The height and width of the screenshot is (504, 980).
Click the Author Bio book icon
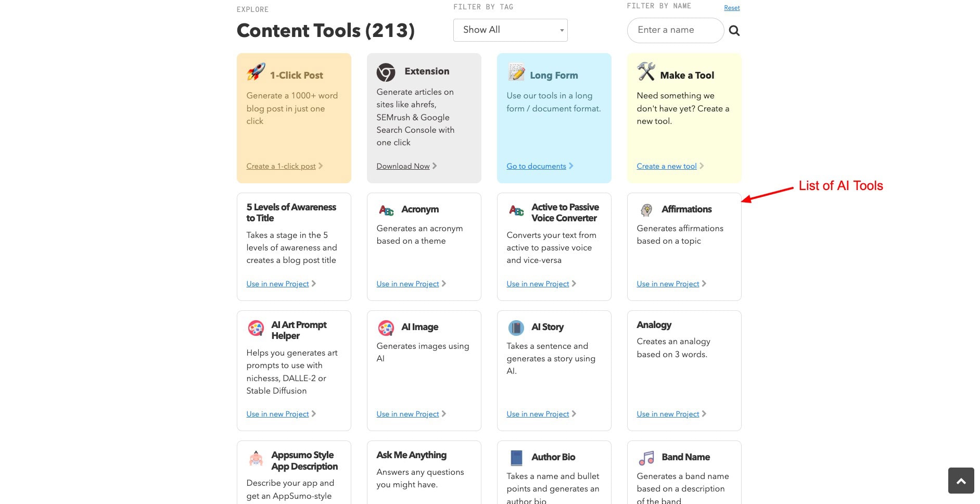point(516,458)
